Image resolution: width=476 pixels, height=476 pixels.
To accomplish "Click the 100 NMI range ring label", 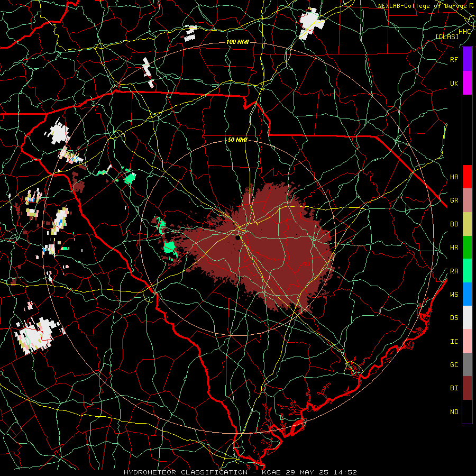I will (x=237, y=42).
